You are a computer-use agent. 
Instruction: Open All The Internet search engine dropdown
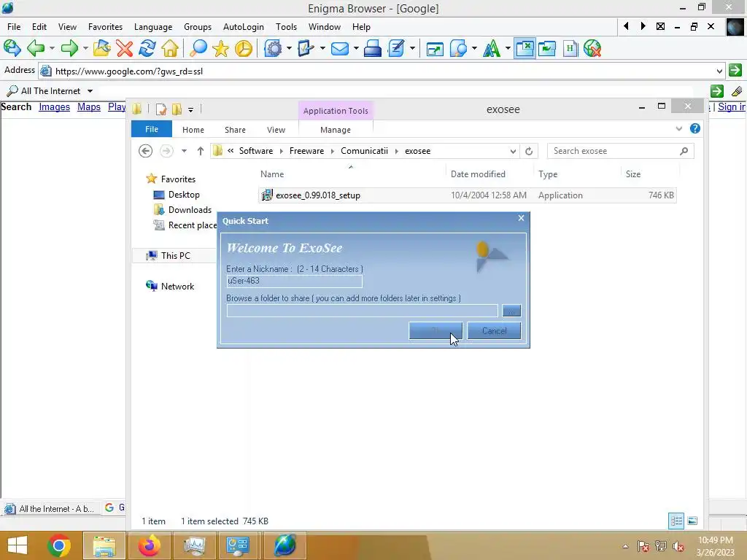(90, 91)
